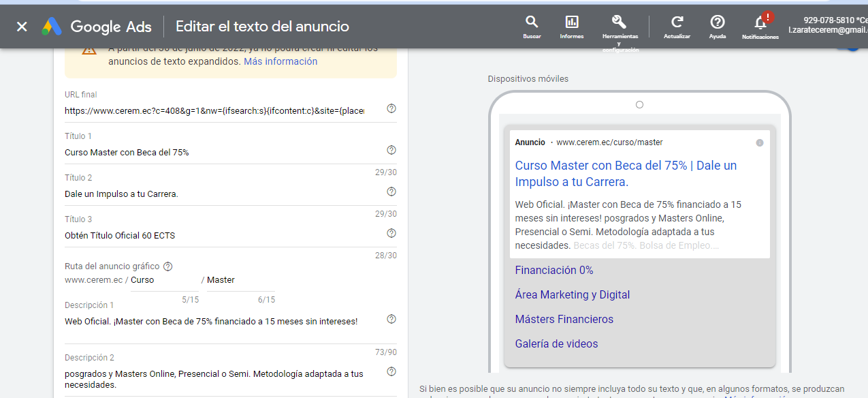Open the account menu showing 929-078-5810
Screen dimensions: 868x398
point(828,25)
